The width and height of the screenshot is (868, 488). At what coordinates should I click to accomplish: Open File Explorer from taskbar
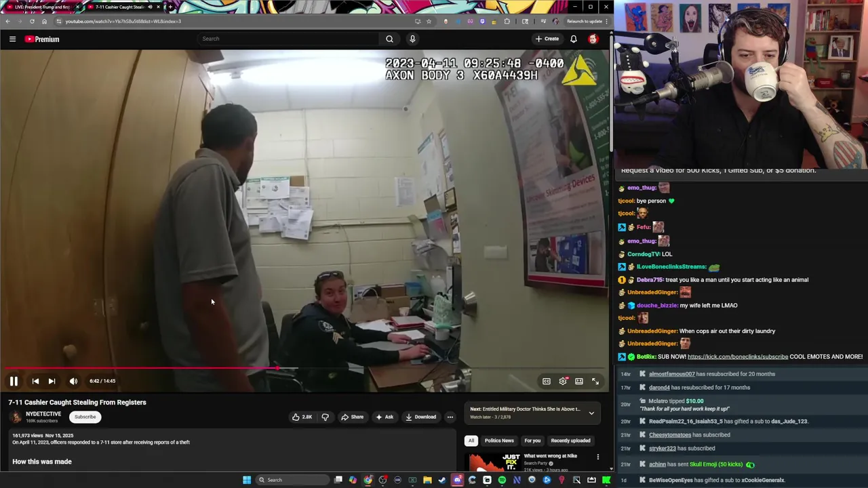tap(427, 480)
